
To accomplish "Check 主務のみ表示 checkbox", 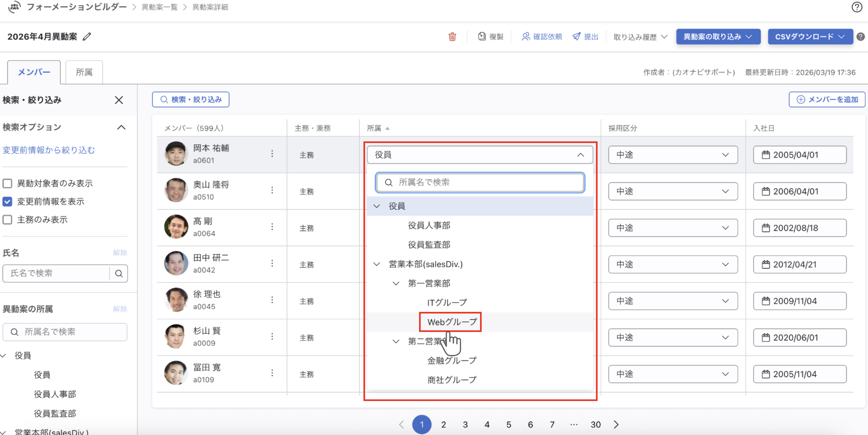I will [x=7, y=220].
